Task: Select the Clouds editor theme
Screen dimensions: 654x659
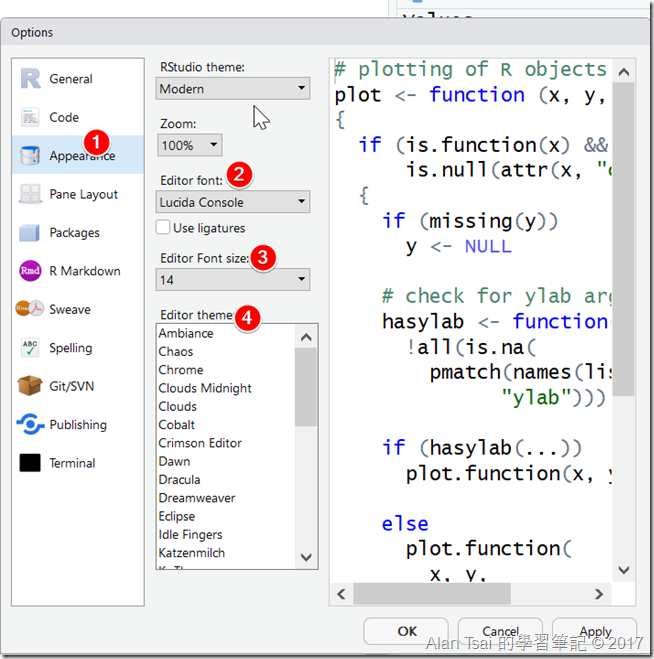Action: 226,406
